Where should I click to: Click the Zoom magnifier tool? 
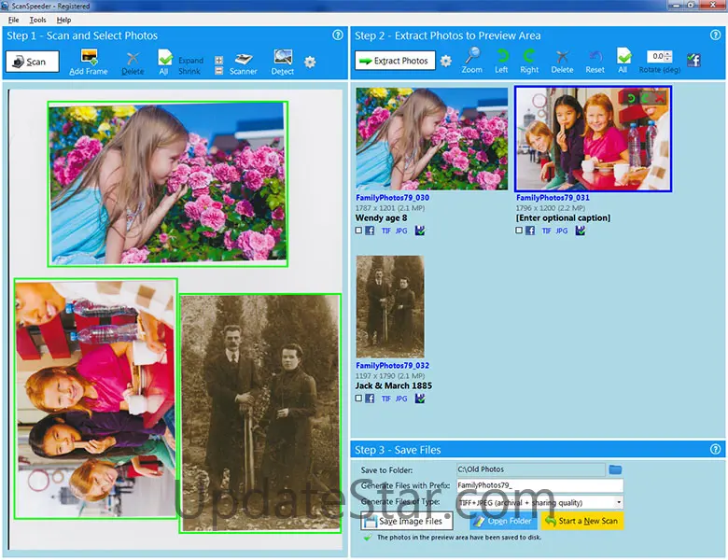pyautogui.click(x=472, y=58)
